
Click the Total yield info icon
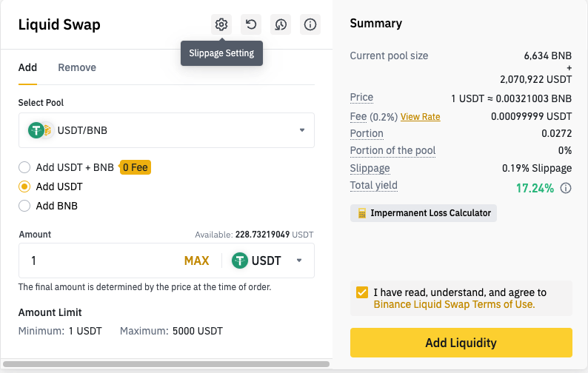[566, 188]
